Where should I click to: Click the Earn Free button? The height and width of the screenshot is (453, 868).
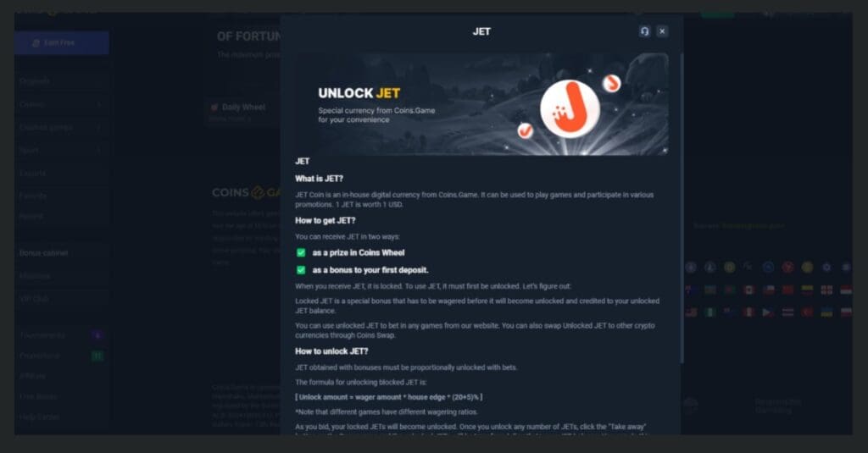tap(61, 42)
